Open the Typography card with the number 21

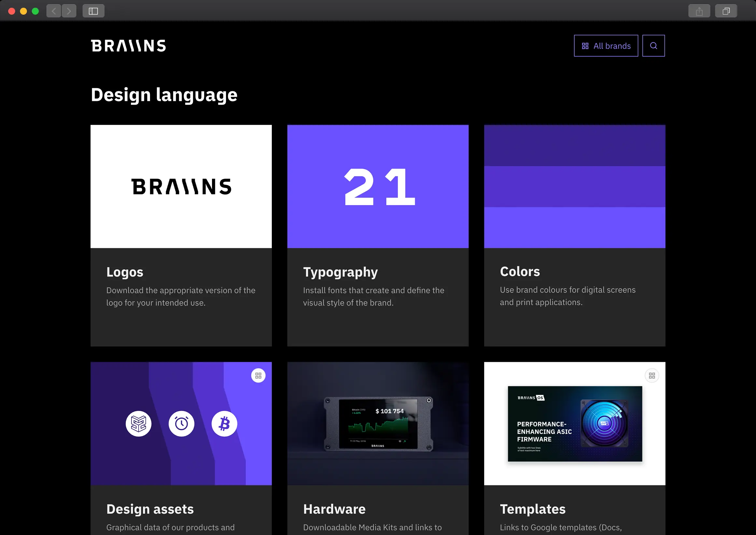click(x=378, y=186)
